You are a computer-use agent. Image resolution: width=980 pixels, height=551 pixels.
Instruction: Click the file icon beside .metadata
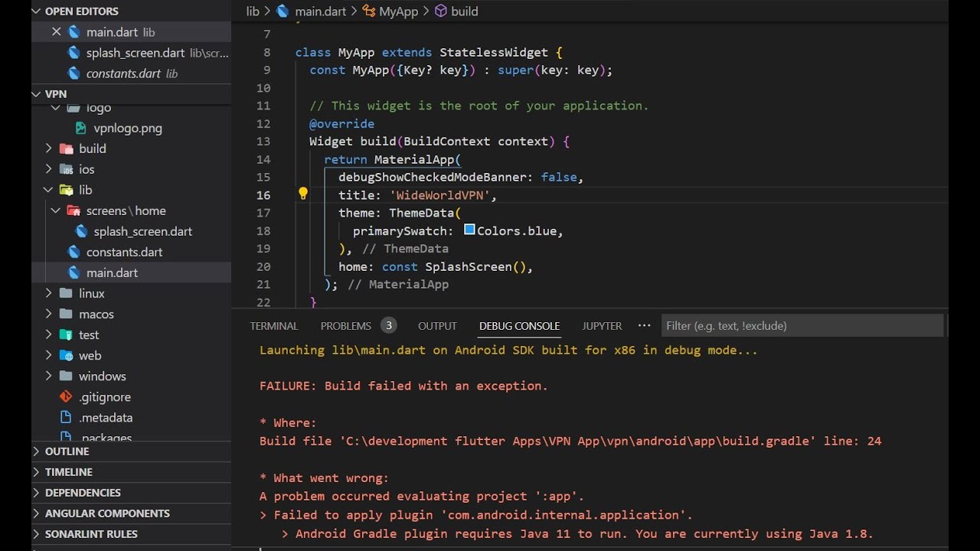(67, 417)
